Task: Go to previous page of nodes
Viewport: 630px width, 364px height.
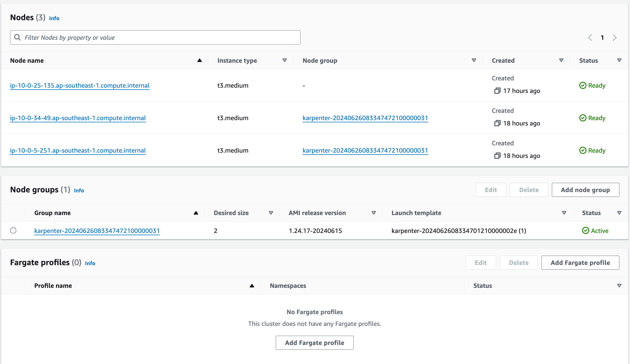Action: coord(590,38)
